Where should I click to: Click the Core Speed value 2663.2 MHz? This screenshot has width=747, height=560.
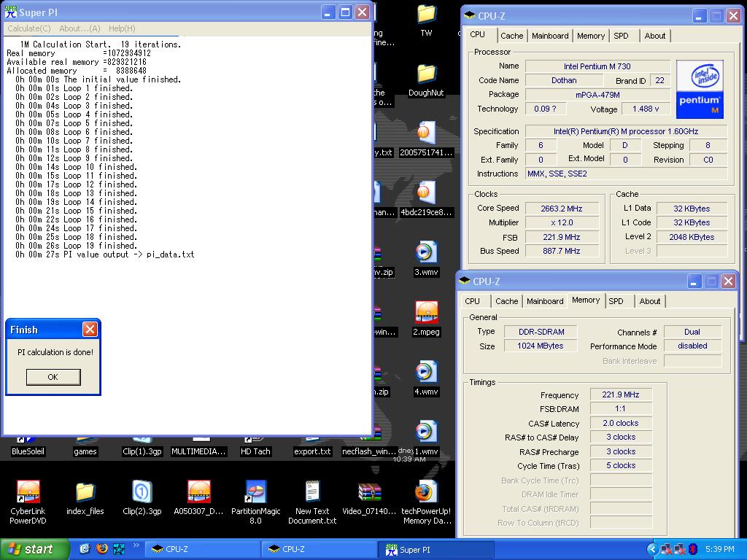click(561, 209)
